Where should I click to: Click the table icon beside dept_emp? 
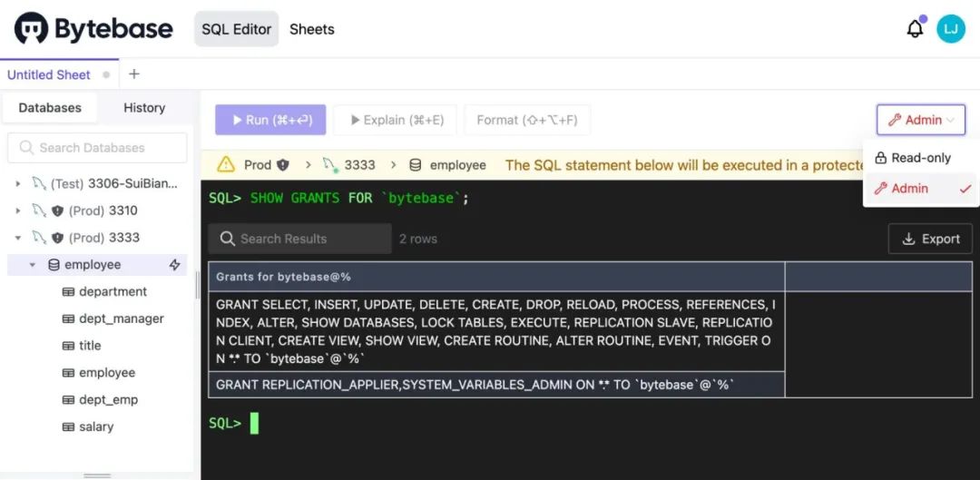68,400
